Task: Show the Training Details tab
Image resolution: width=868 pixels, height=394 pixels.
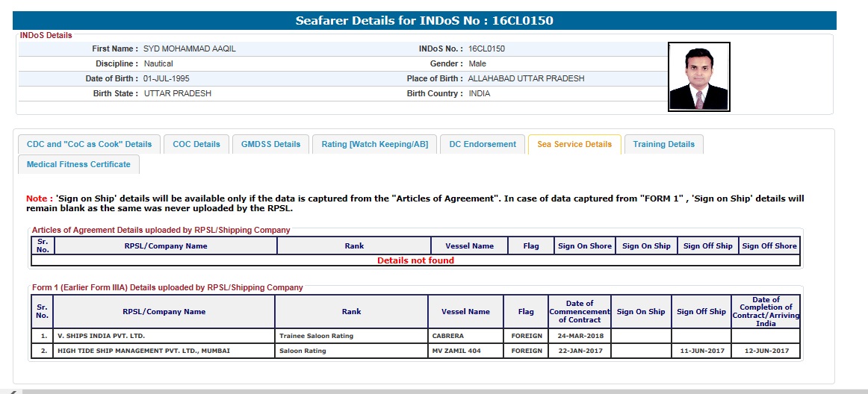Action: tap(663, 144)
